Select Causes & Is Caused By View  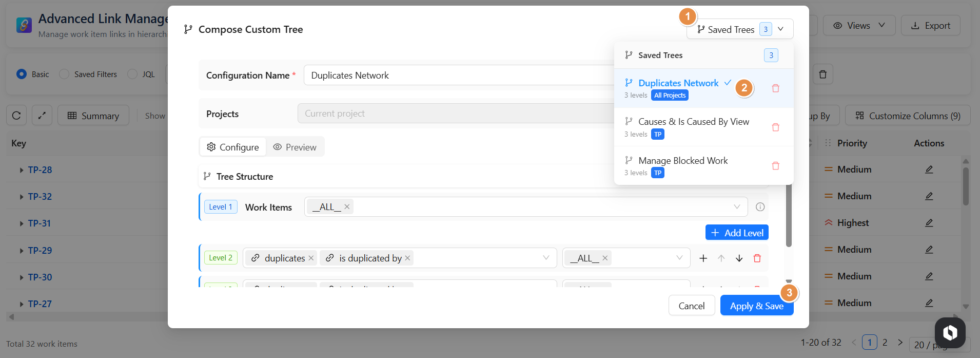[x=693, y=122]
